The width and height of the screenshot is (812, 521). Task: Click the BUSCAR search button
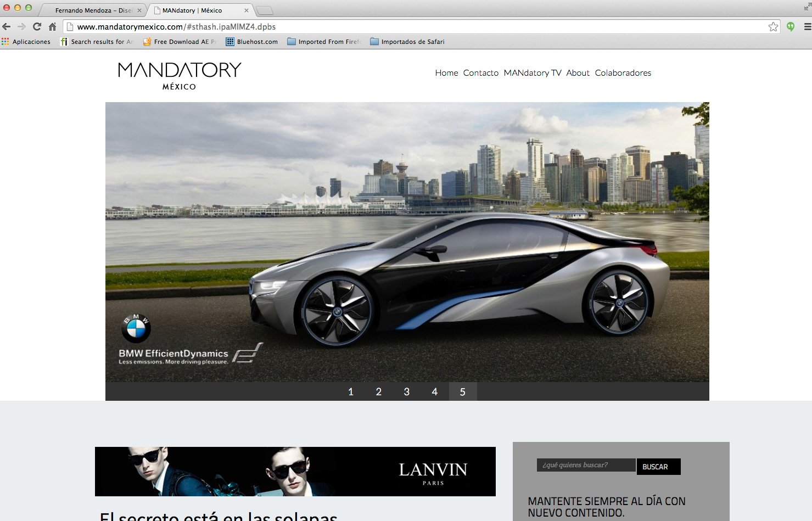[658, 467]
